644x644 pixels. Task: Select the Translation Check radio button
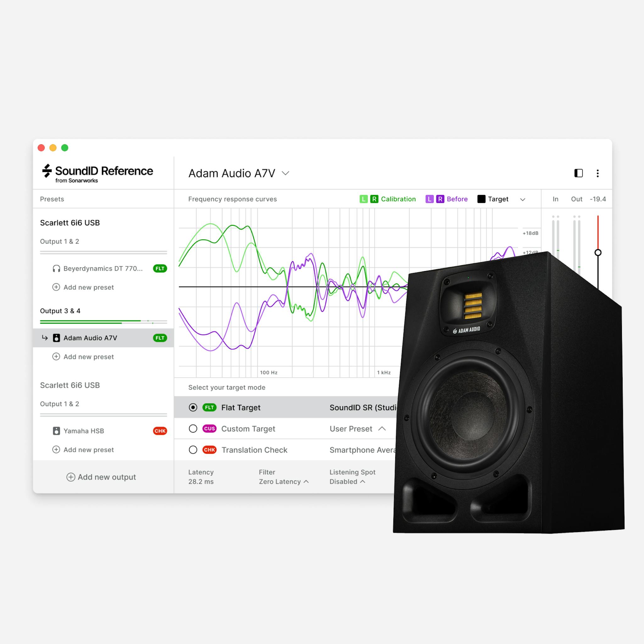[x=193, y=450]
